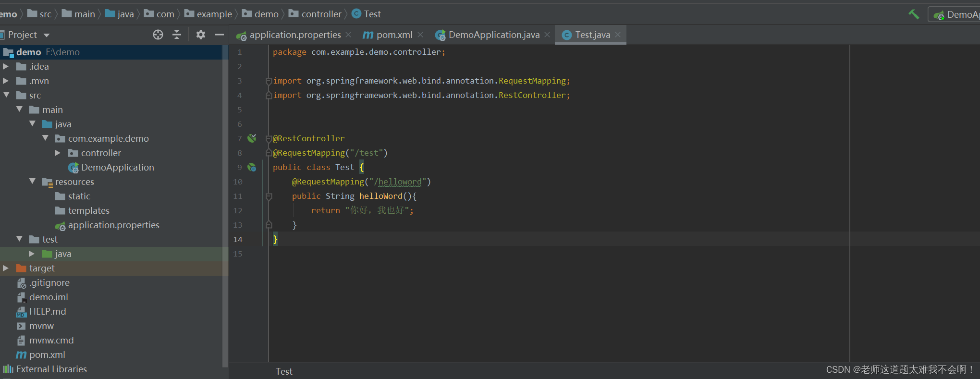Collapse the java folder under main
Viewport: 980px width, 379px height.
pyautogui.click(x=32, y=124)
